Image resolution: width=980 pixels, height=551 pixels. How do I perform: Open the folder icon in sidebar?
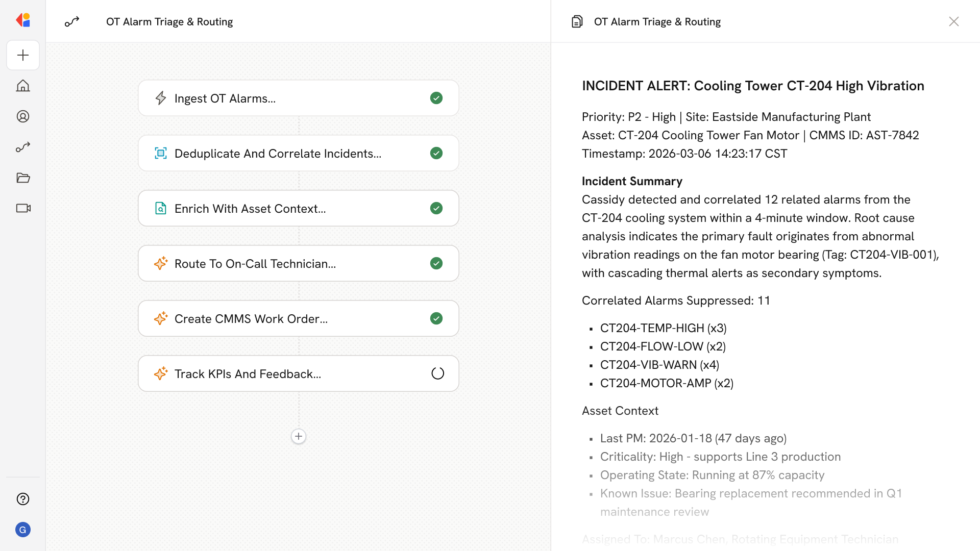(23, 178)
